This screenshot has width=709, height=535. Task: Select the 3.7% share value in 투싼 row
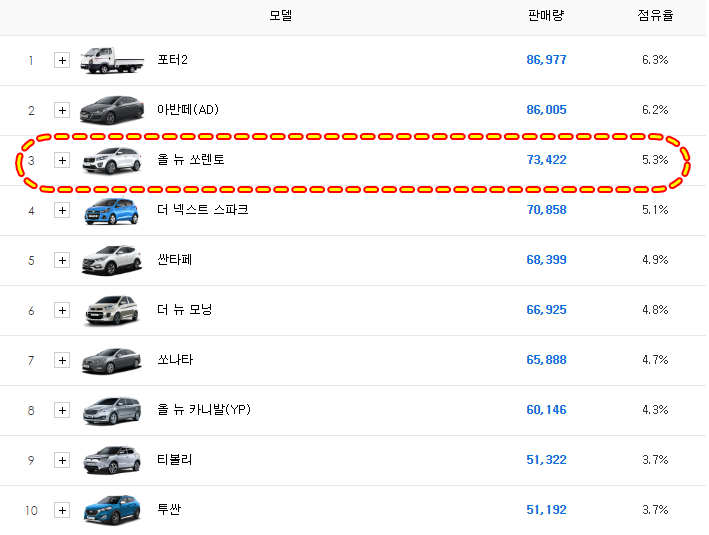click(655, 510)
